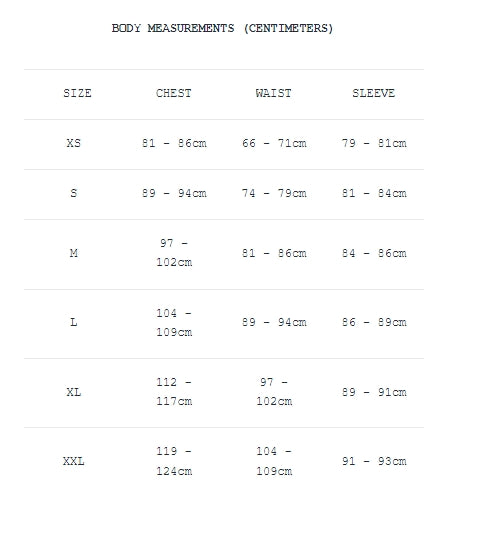The height and width of the screenshot is (541, 489).
Task: Click the Body Measurements (Centimeters) title
Action: tap(222, 28)
